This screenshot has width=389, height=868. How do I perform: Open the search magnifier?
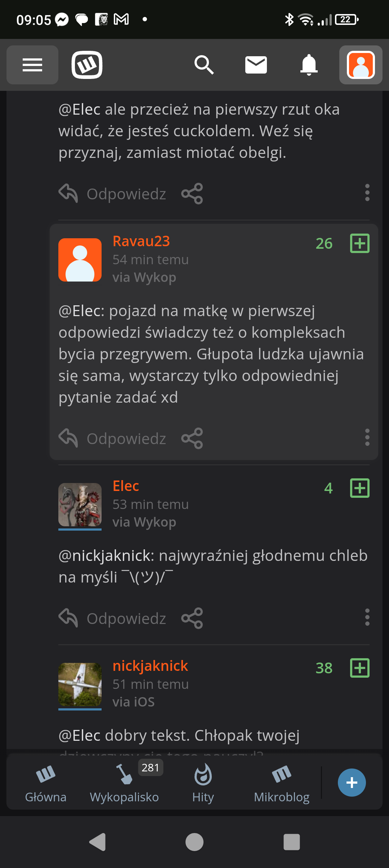coord(204,65)
